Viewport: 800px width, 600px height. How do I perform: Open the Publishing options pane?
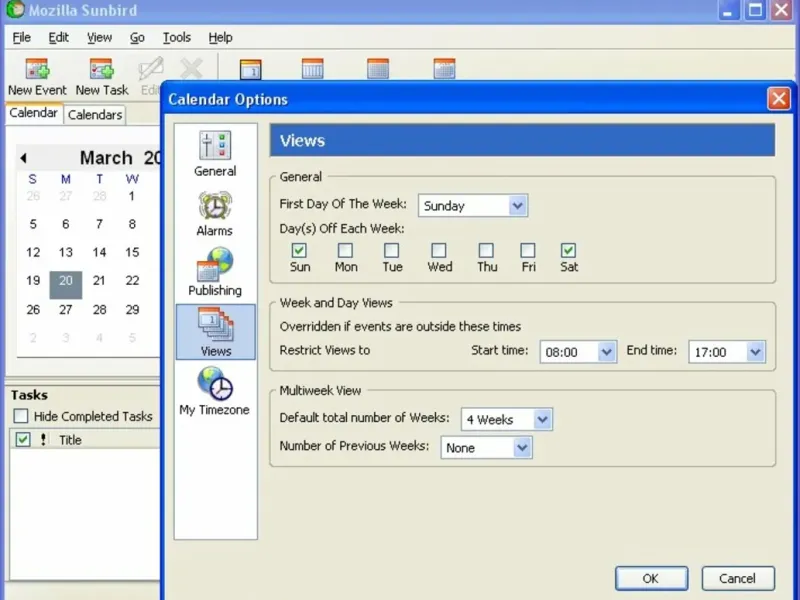tap(215, 272)
